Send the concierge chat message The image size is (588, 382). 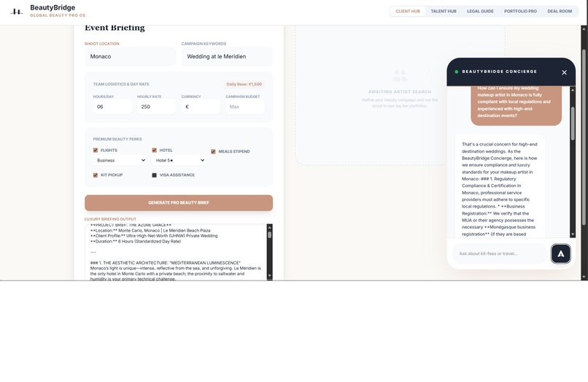click(560, 253)
